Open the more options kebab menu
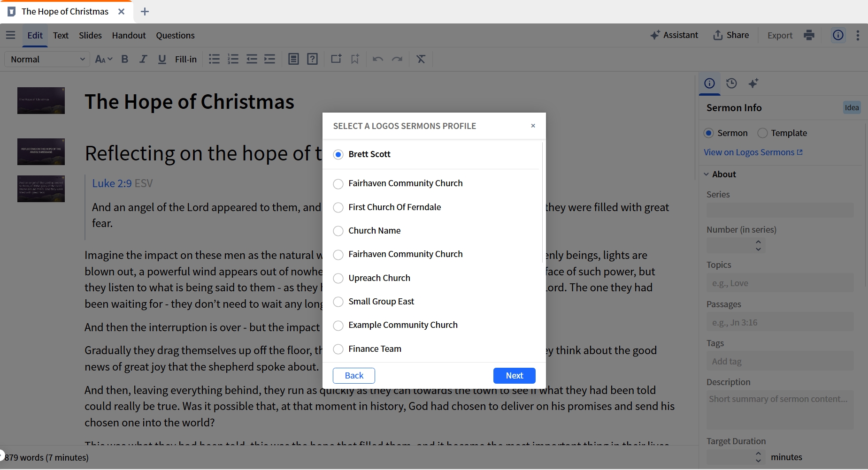Image resolution: width=868 pixels, height=470 pixels. (x=858, y=35)
